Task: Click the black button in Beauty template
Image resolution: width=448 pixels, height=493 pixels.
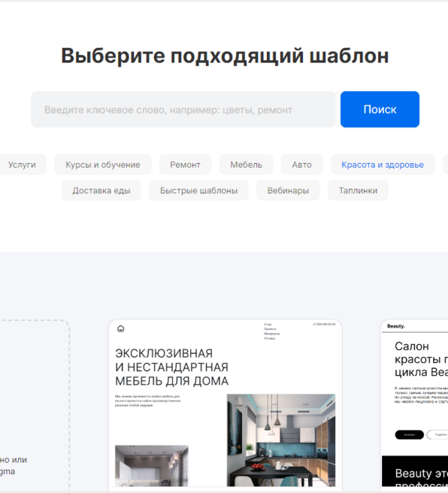Action: [410, 434]
